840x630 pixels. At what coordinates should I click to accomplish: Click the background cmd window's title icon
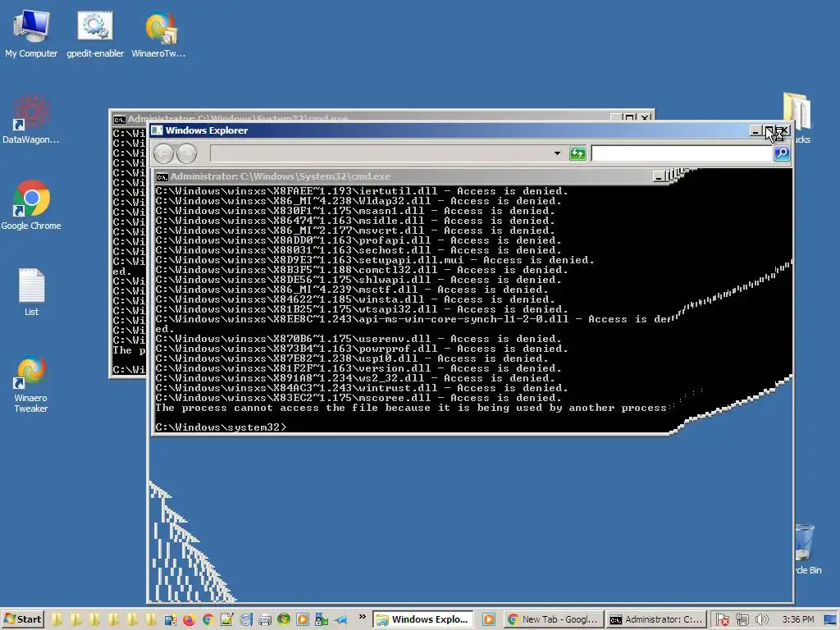coord(119,119)
